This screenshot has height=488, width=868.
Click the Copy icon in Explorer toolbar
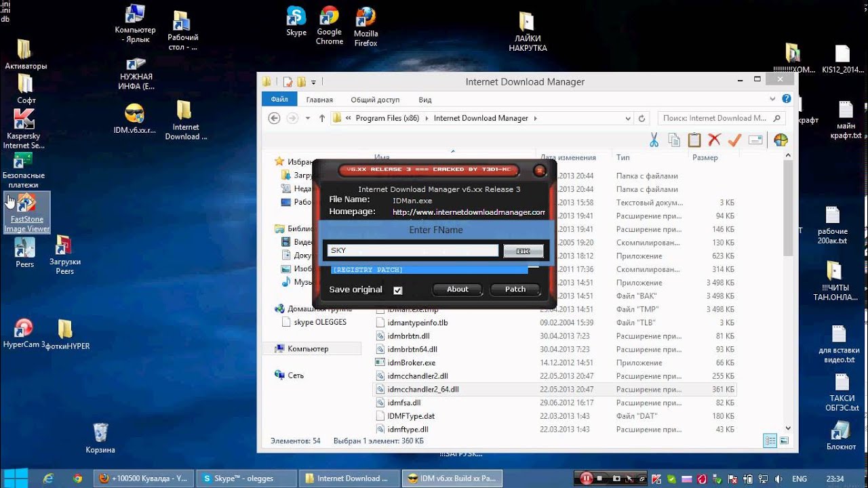pyautogui.click(x=674, y=140)
